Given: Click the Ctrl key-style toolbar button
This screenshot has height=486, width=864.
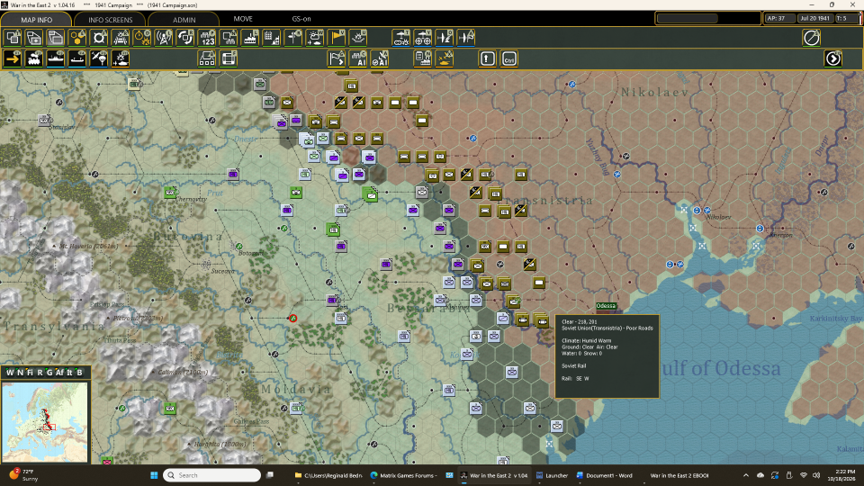Looking at the screenshot, I should [509, 58].
